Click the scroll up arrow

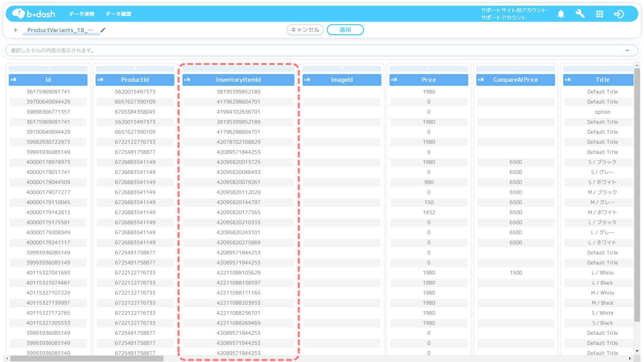point(637,65)
